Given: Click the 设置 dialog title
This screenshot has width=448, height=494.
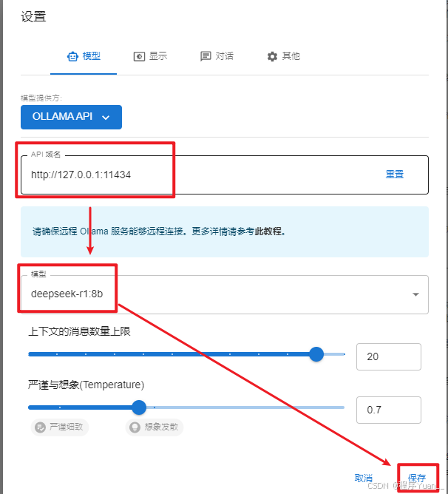Looking at the screenshot, I should pyautogui.click(x=33, y=16).
